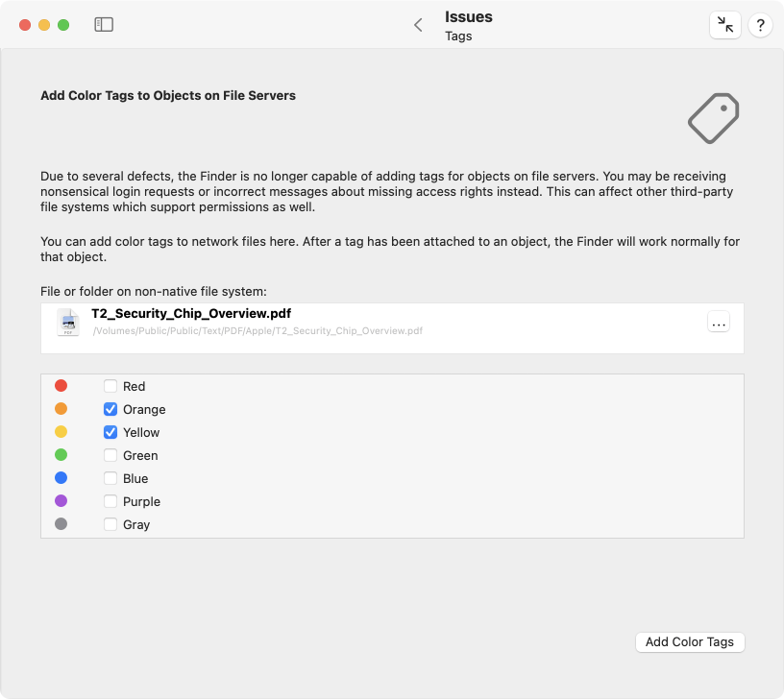Screen dimensions: 784x699
Task: Click the PDF file icon thumbnail
Action: 68,323
